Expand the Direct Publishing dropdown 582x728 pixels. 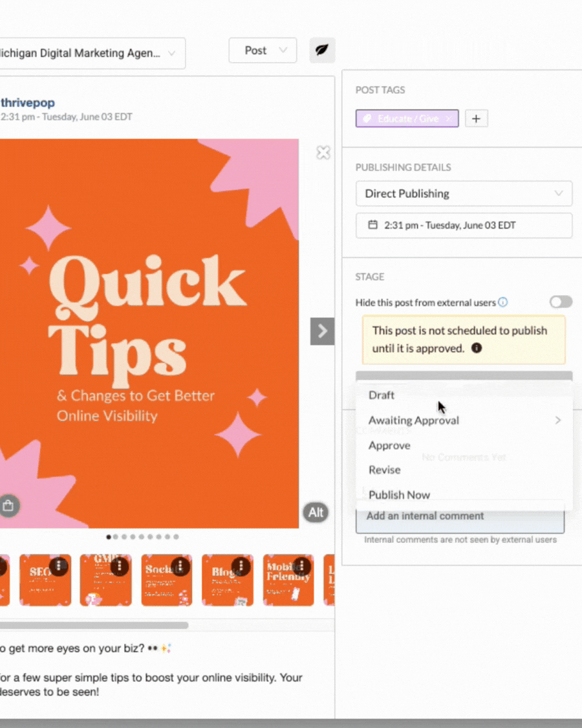tap(464, 193)
